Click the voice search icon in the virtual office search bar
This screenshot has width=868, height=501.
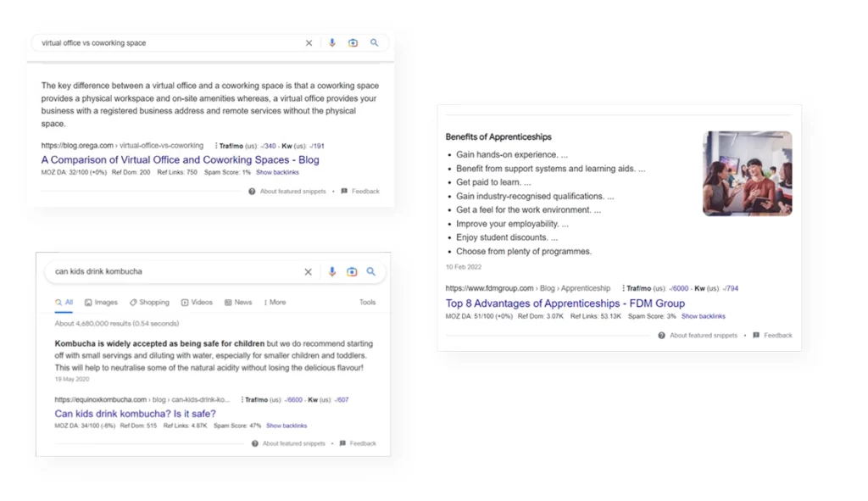332,43
